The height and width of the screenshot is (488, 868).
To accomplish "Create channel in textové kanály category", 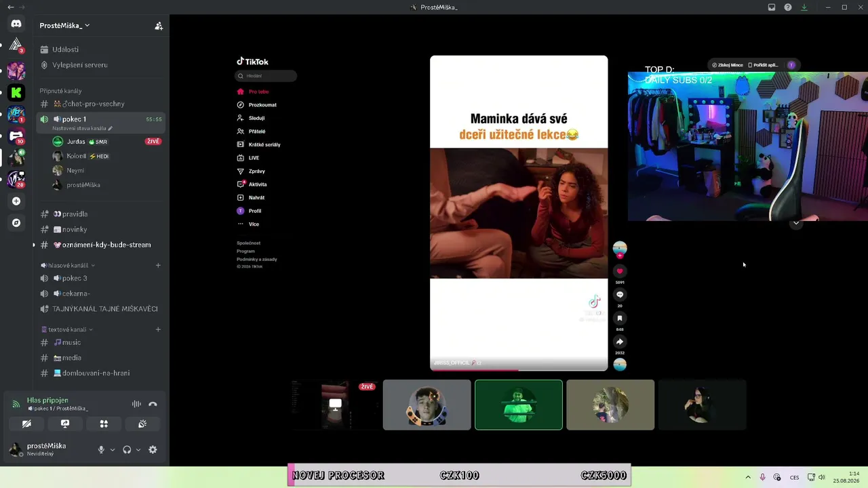I will click(158, 329).
